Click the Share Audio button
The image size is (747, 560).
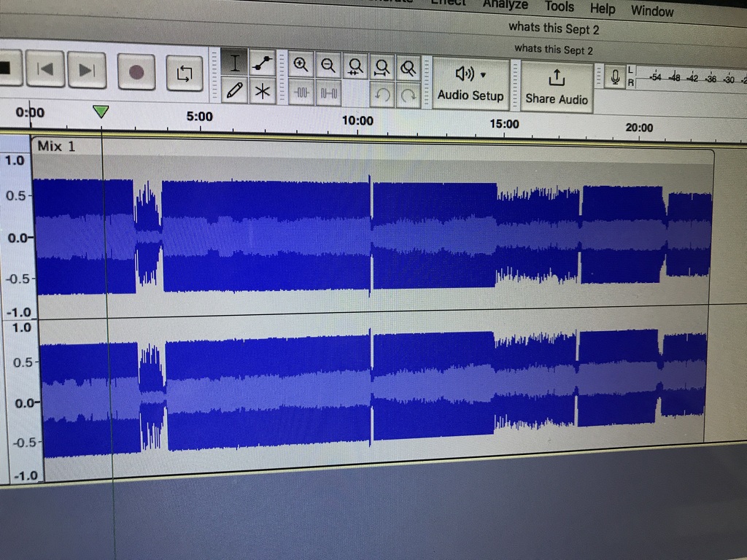(x=557, y=87)
